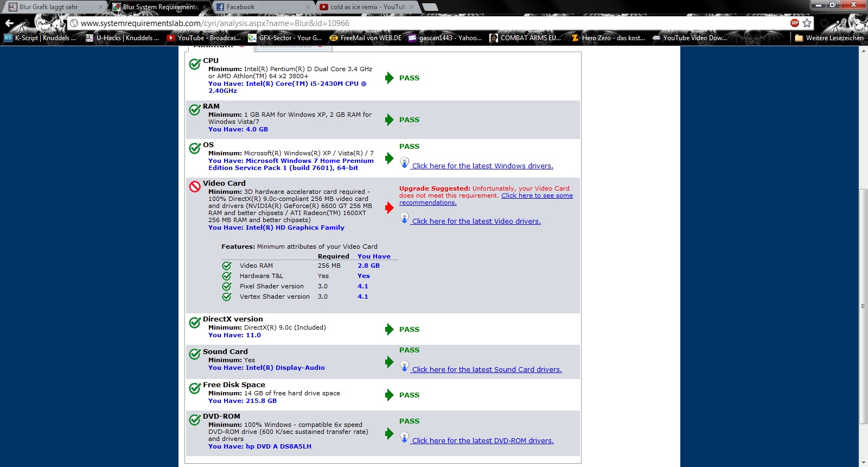Click the check icon beside Video RAM feature

point(227,266)
